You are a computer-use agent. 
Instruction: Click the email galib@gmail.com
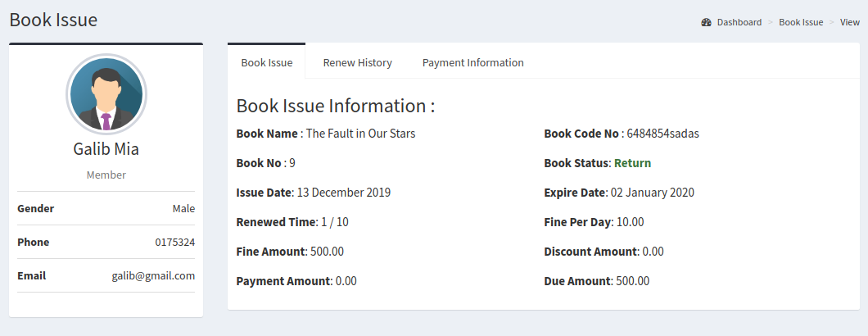(153, 276)
